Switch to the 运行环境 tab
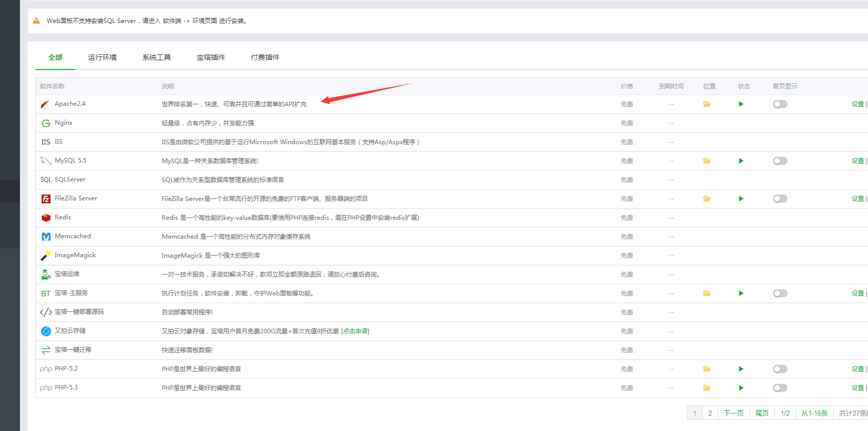This screenshot has width=868, height=431. pos(102,57)
